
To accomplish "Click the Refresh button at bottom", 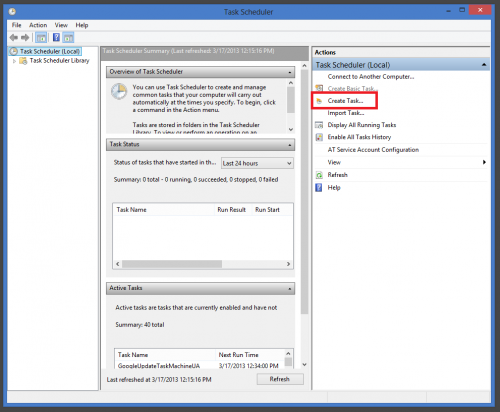I will pos(280,379).
